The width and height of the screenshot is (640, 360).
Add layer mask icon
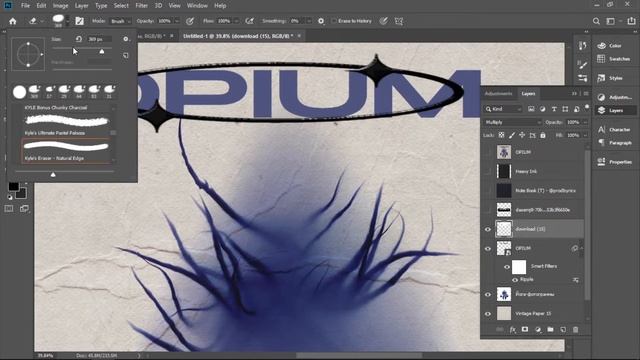pyautogui.click(x=525, y=330)
